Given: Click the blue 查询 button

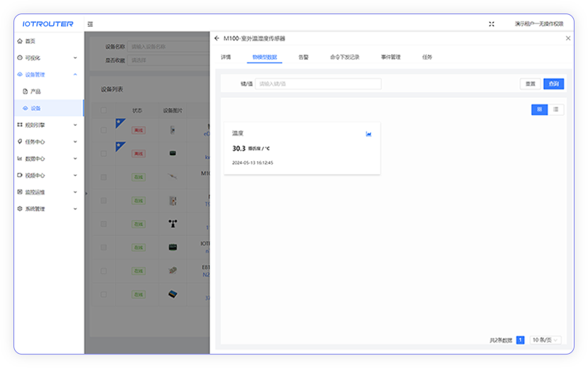Looking at the screenshot, I should click(553, 84).
